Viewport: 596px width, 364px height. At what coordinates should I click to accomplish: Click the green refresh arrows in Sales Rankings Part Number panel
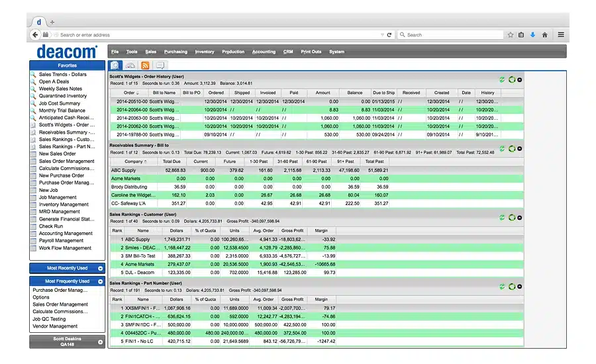pyautogui.click(x=502, y=287)
